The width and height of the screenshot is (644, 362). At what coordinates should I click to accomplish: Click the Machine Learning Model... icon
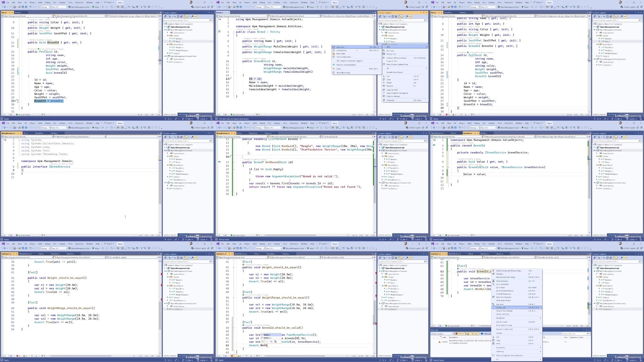pyautogui.click(x=334, y=65)
